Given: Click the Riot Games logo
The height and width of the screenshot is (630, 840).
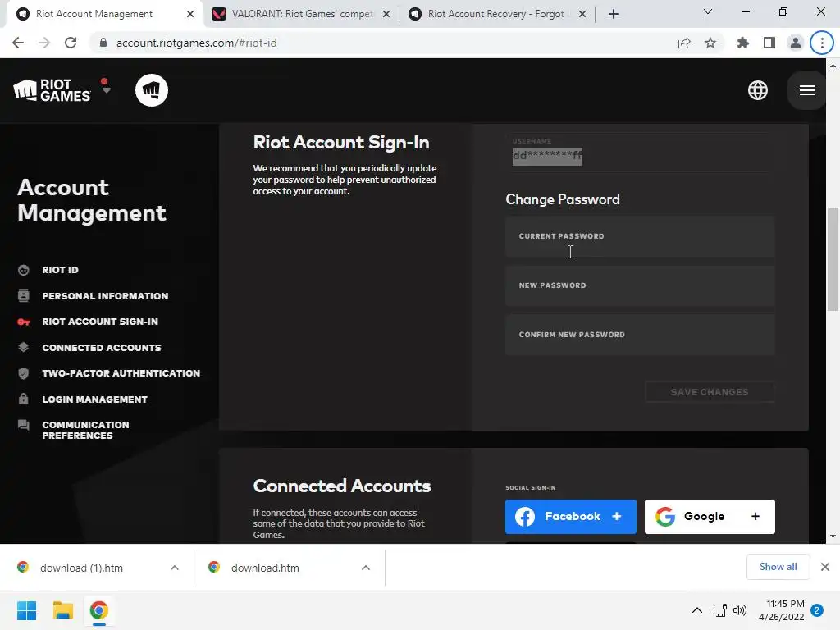Looking at the screenshot, I should pos(52,90).
